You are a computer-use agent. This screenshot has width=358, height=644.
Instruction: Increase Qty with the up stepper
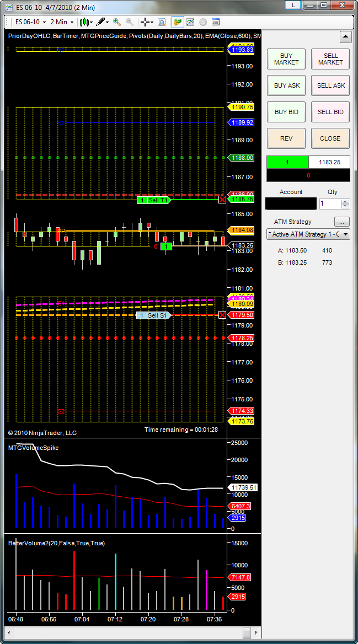(345, 201)
